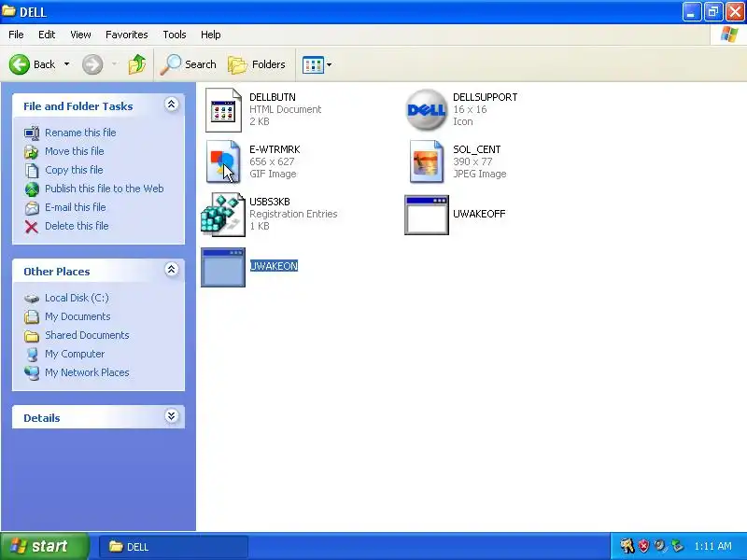Click the My Computer icon in sidebar

tap(32, 355)
